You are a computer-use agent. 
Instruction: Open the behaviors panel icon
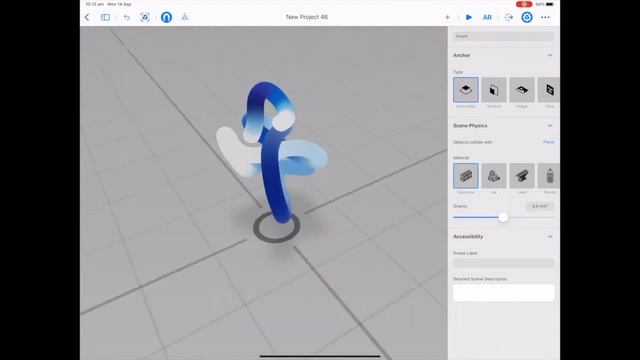point(508,17)
